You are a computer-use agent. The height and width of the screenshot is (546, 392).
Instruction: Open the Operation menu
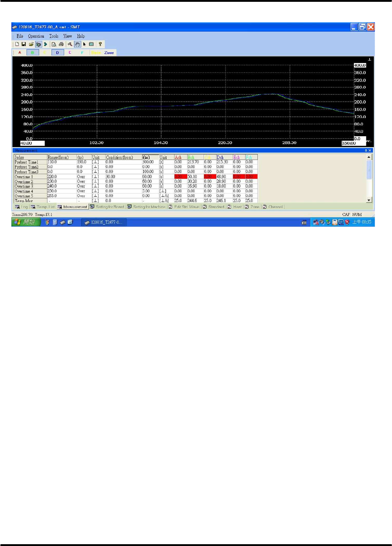point(36,36)
